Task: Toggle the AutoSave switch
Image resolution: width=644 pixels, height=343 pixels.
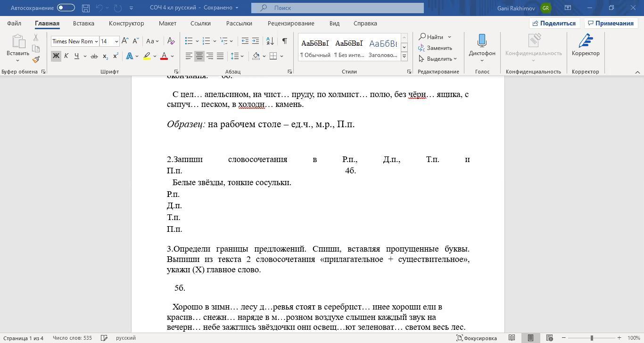Action: (x=66, y=8)
